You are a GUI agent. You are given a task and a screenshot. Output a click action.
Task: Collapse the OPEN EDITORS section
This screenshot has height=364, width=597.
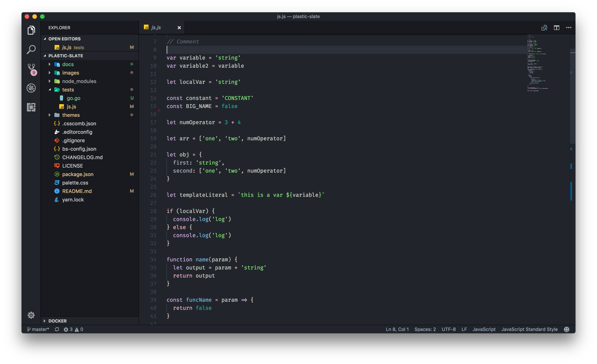point(64,39)
